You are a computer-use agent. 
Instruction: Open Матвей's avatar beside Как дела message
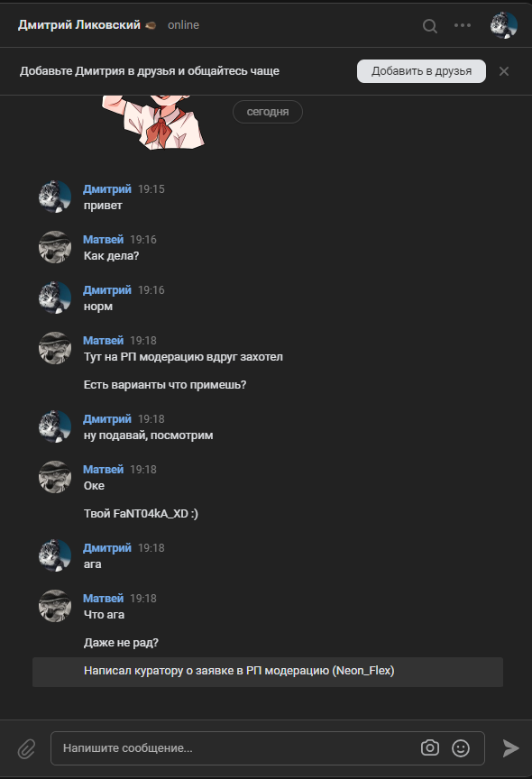pyautogui.click(x=55, y=247)
